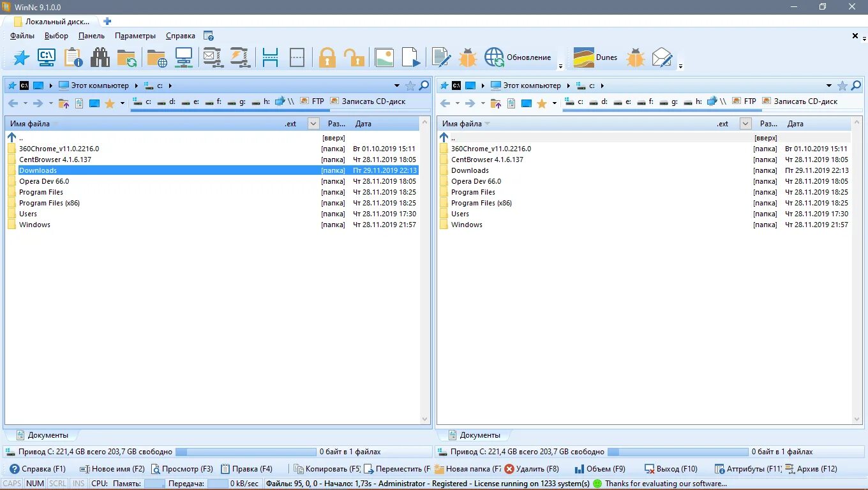The height and width of the screenshot is (490, 868).
Task: Select drive e: in the right panel
Action: pyautogui.click(x=623, y=101)
